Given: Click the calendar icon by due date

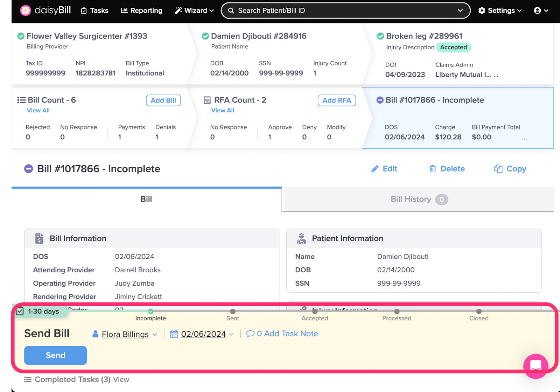Looking at the screenshot, I should coord(174,334).
